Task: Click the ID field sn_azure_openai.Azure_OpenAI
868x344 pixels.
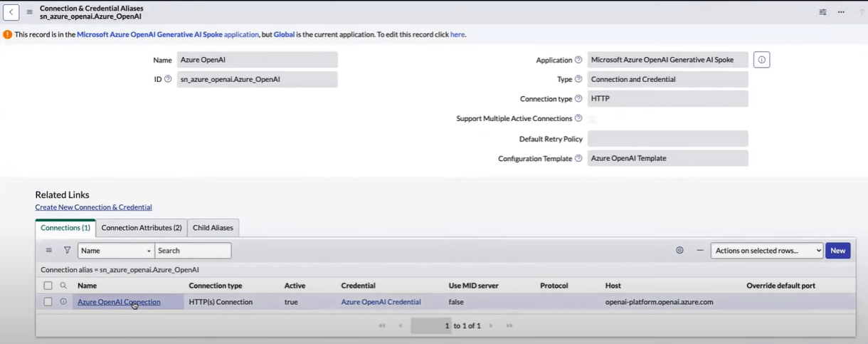Action: (257, 79)
